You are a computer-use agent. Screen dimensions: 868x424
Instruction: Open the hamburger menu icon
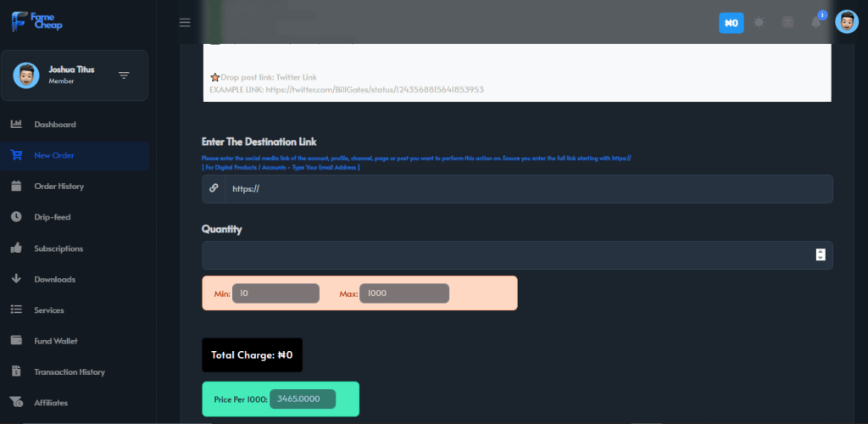(x=185, y=23)
